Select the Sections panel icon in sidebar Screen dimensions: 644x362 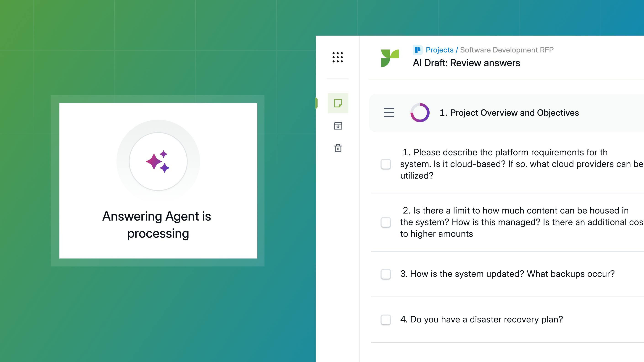[338, 103]
